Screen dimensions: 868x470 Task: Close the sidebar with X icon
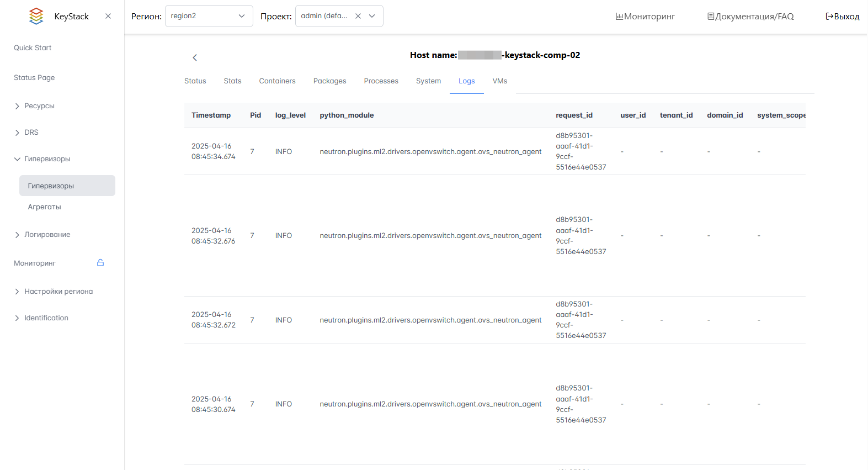point(108,16)
